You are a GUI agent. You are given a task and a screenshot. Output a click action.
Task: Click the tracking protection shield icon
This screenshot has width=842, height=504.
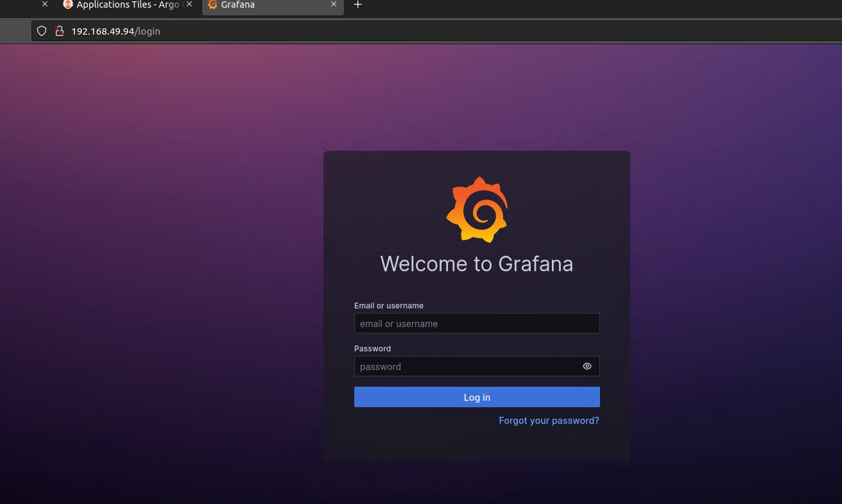point(42,31)
